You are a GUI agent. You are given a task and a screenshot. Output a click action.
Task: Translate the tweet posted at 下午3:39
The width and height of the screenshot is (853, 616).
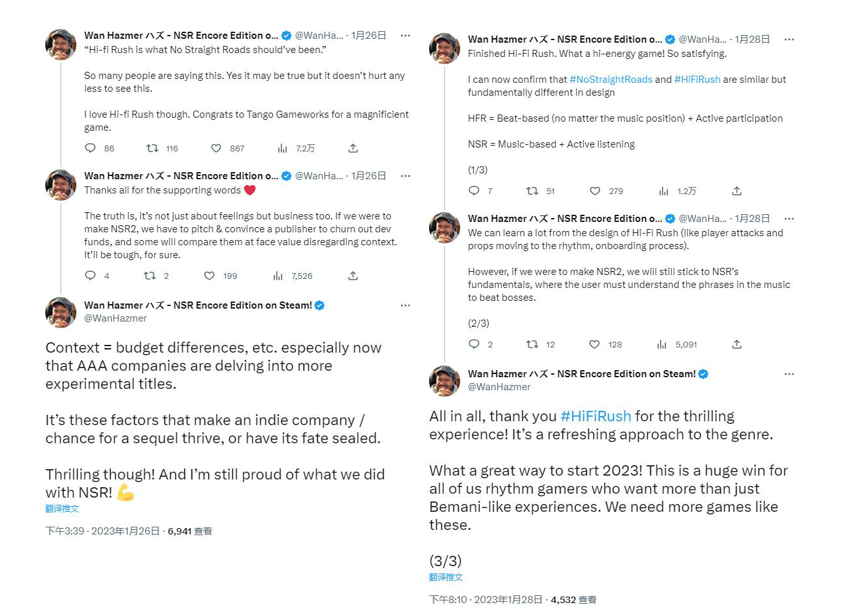coord(62,509)
